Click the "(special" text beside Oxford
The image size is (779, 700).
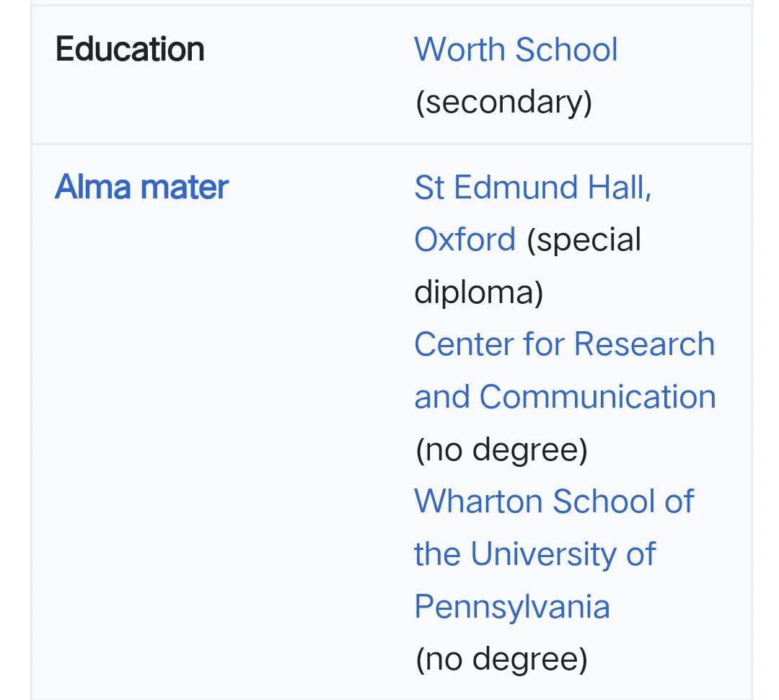point(584,240)
